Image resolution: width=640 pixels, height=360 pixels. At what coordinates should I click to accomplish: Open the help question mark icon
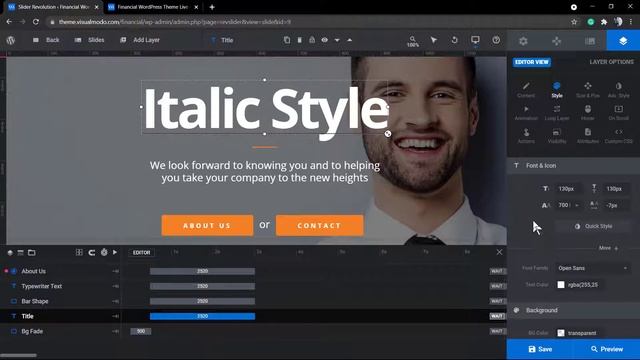496,40
